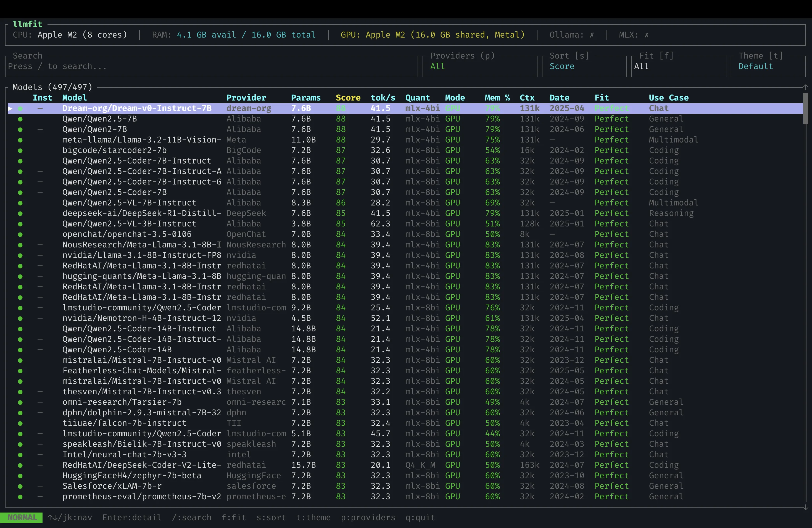The width and height of the screenshot is (812, 528).
Task: Click the Params column header
Action: click(306, 98)
